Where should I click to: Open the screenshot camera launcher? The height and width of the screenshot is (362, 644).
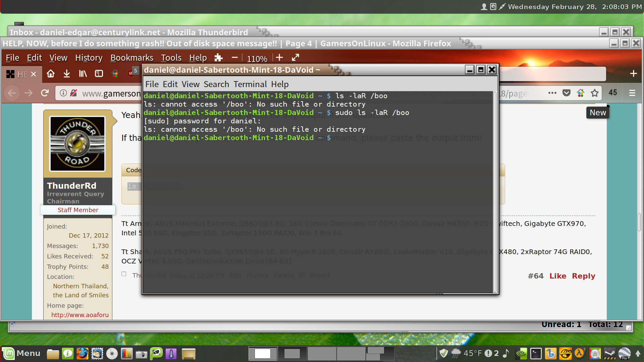(141, 354)
